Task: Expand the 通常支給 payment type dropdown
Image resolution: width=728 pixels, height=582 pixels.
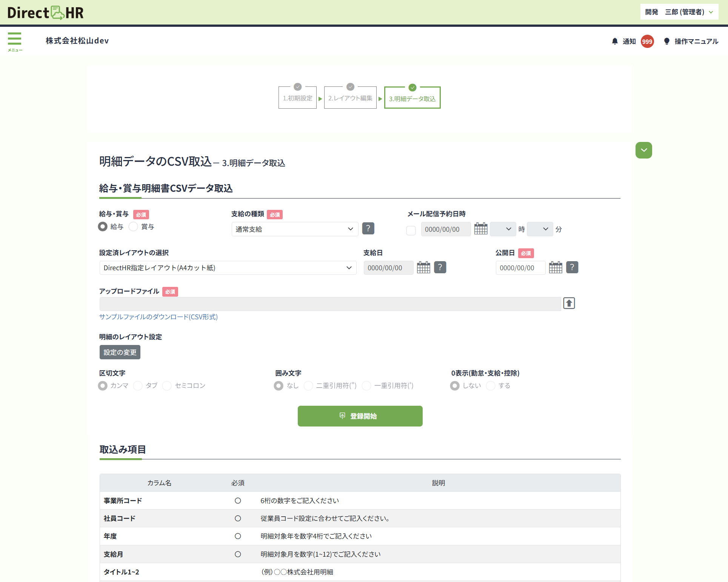Action: tap(294, 229)
